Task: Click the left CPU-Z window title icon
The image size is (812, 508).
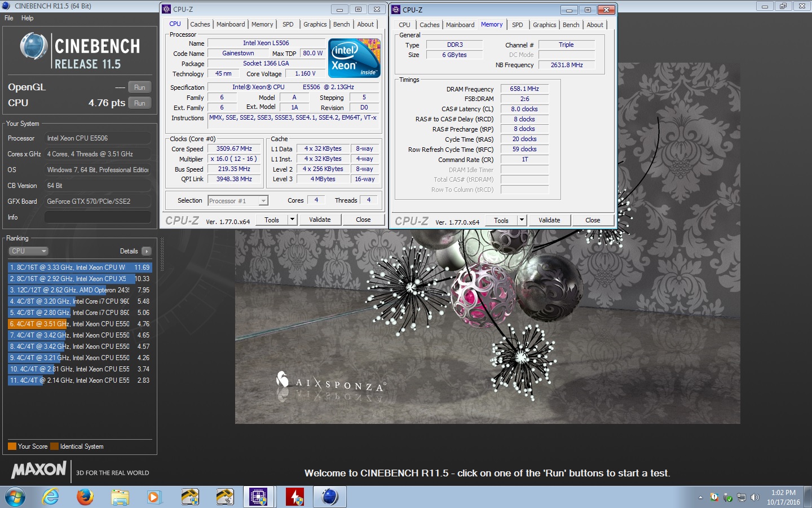Action: pos(166,9)
